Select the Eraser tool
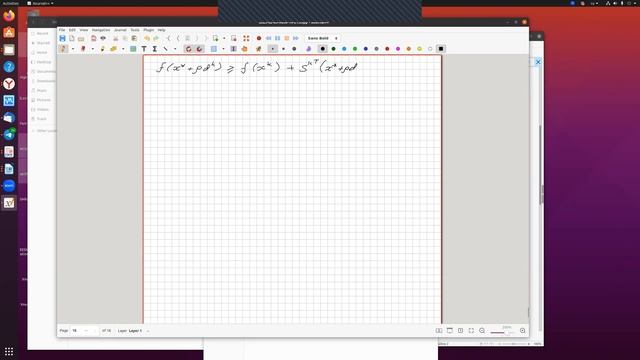This screenshot has height=360, width=640. (83, 49)
